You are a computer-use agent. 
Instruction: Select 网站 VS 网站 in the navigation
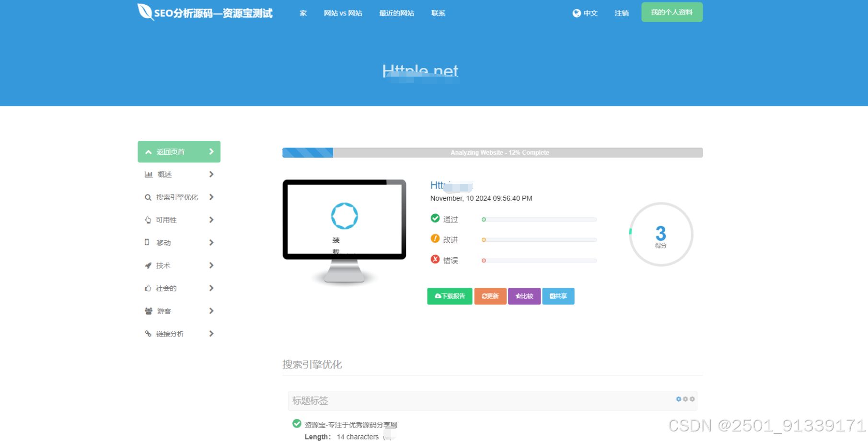[x=343, y=13]
